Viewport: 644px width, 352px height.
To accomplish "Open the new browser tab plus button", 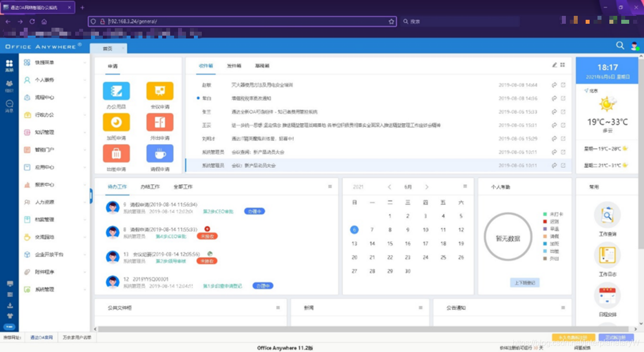I will tap(82, 7).
